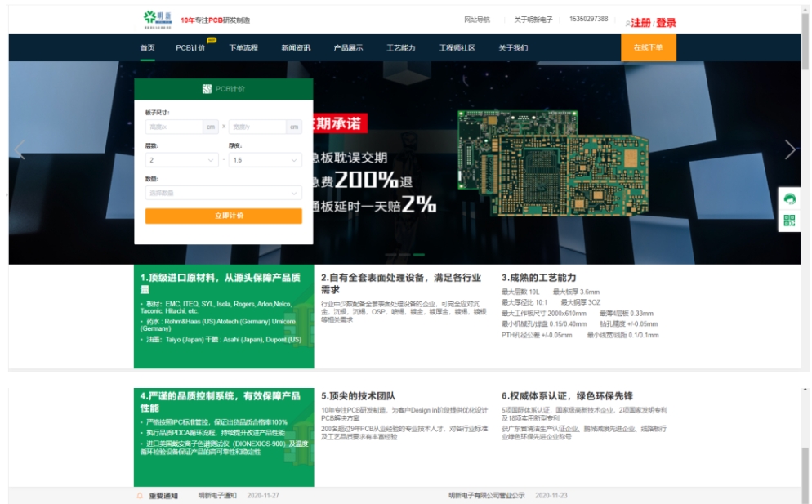Open the QR code icon on the right edge
Screen dimensions: 812x504
[789, 220]
